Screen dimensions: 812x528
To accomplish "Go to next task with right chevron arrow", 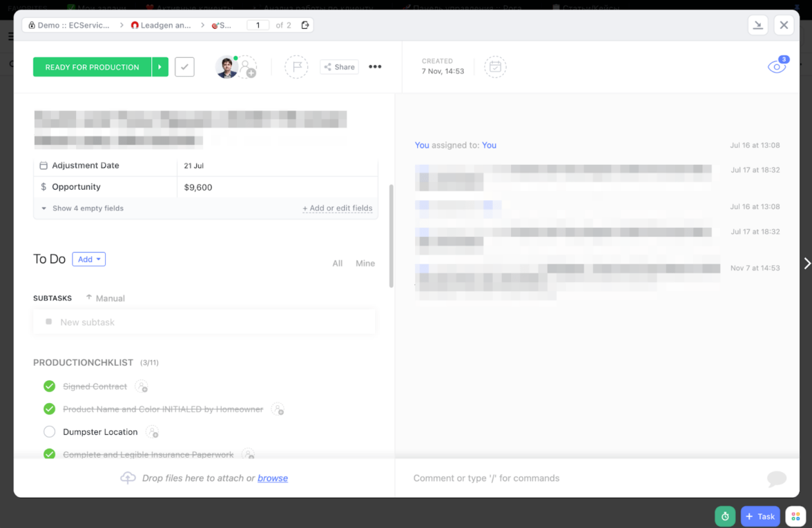I will tap(806, 264).
